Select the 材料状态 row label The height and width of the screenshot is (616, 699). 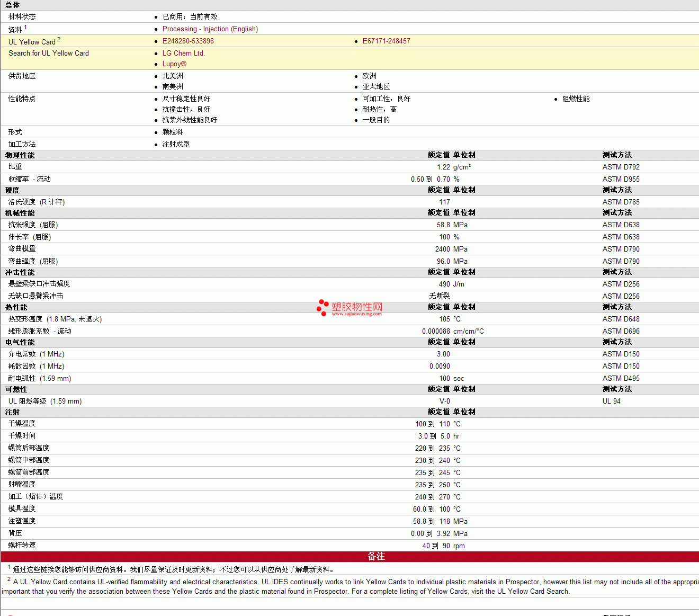tap(22, 17)
